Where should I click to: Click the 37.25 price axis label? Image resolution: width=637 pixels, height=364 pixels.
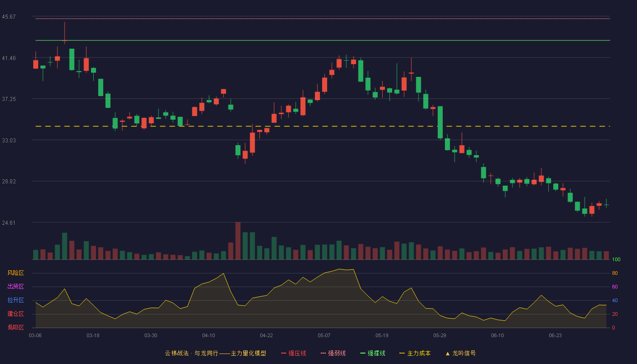pos(9,99)
